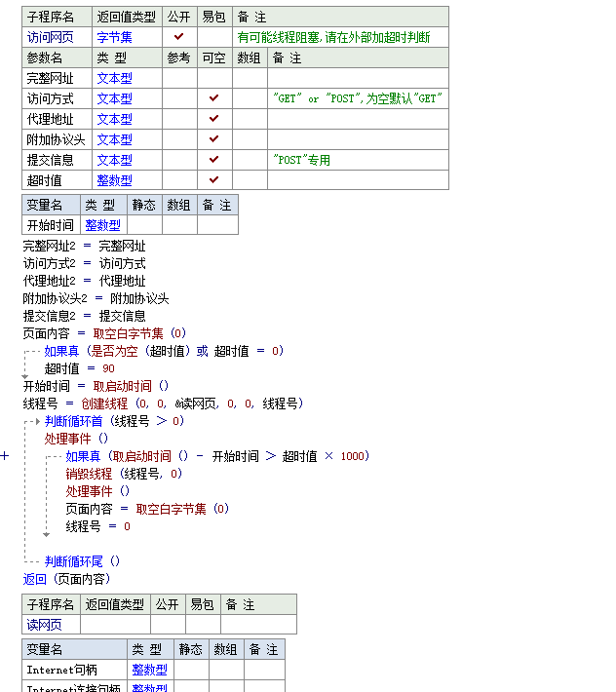Toggle the 可空 checkmark for 访问方式
The height and width of the screenshot is (692, 616).
214,98
